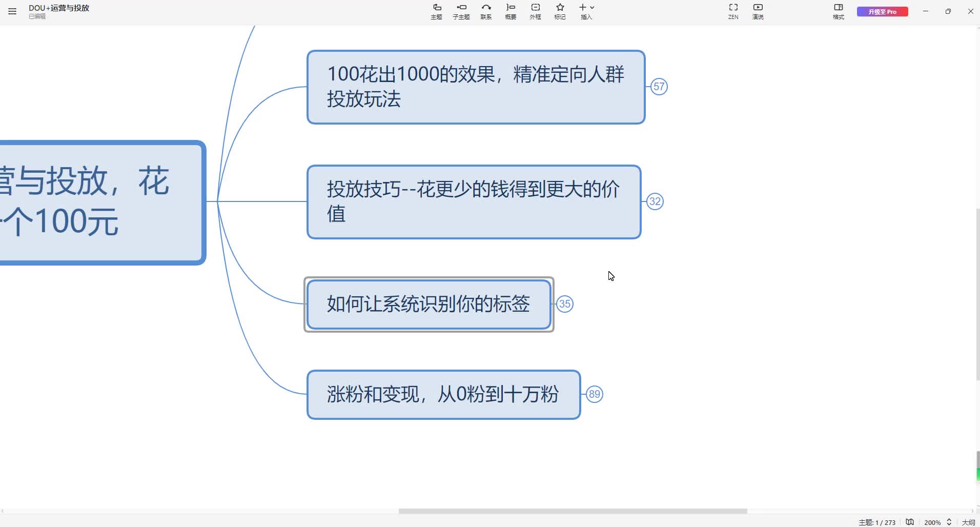The width and height of the screenshot is (980, 527).
Task: Expand the collapsed 32 subtopics badge
Action: point(655,201)
